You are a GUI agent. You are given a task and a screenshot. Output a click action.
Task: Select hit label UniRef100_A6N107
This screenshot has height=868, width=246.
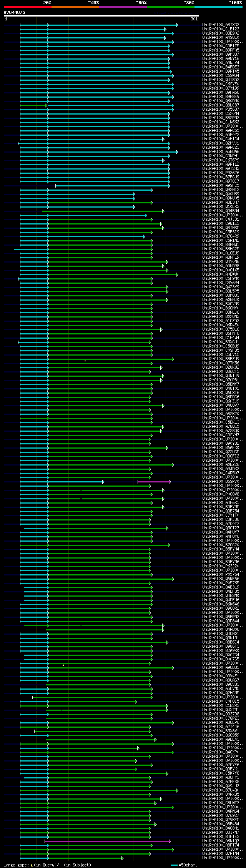221,841
